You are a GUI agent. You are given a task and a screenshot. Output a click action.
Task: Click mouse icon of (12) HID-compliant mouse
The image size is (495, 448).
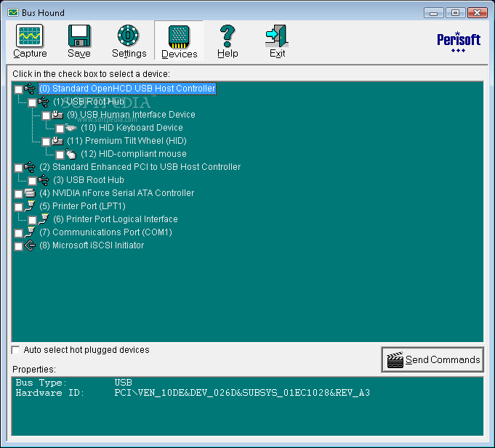tap(71, 154)
